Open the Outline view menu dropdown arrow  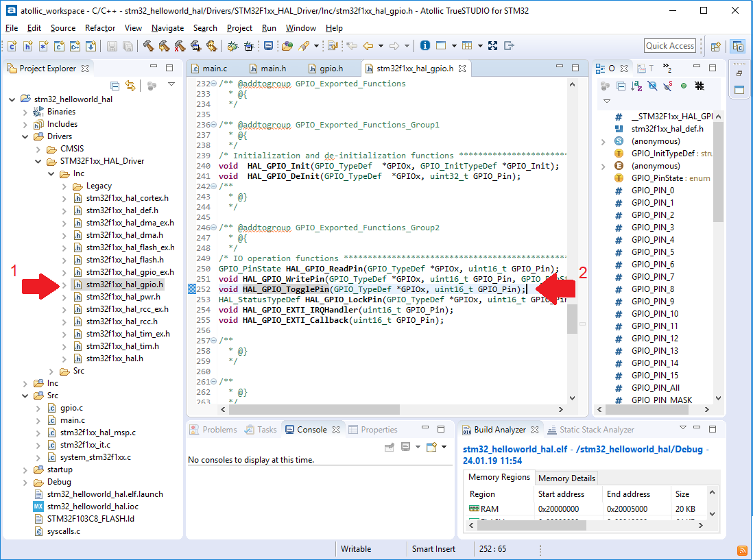[x=607, y=101]
